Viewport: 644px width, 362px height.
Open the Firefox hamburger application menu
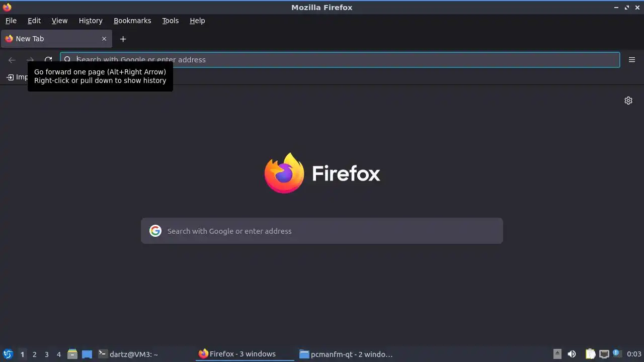632,60
